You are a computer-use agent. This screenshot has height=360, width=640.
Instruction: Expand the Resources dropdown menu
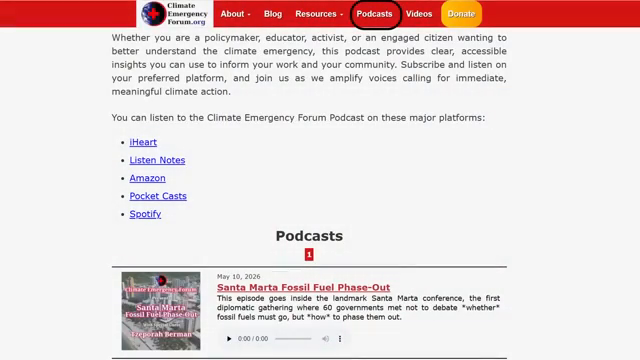tap(319, 14)
